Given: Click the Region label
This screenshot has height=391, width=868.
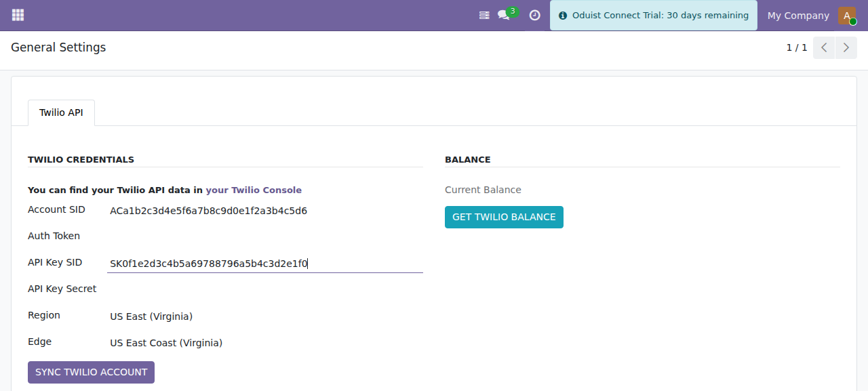Looking at the screenshot, I should pyautogui.click(x=43, y=315).
